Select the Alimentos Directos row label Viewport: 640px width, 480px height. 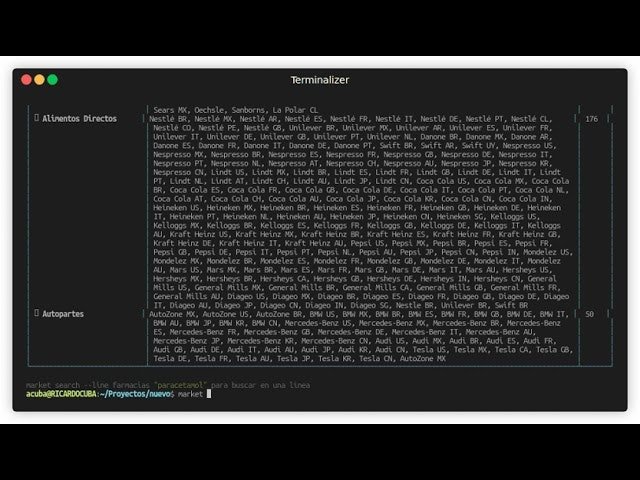[80, 119]
